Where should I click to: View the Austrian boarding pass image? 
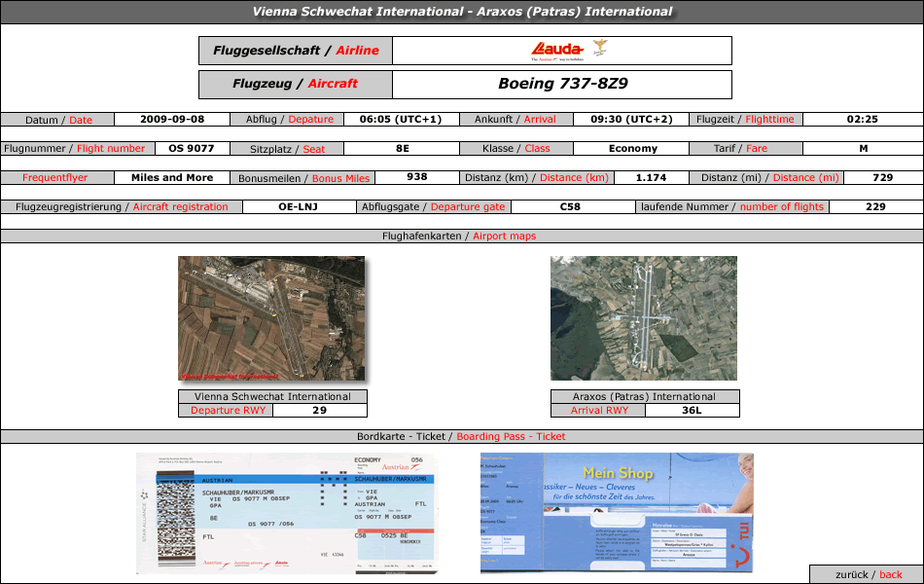pos(287,513)
